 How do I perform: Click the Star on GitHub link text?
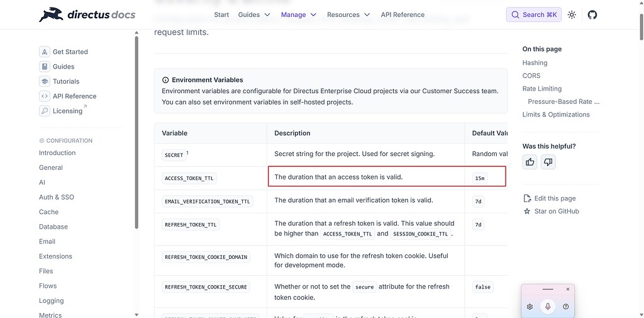pos(557,211)
